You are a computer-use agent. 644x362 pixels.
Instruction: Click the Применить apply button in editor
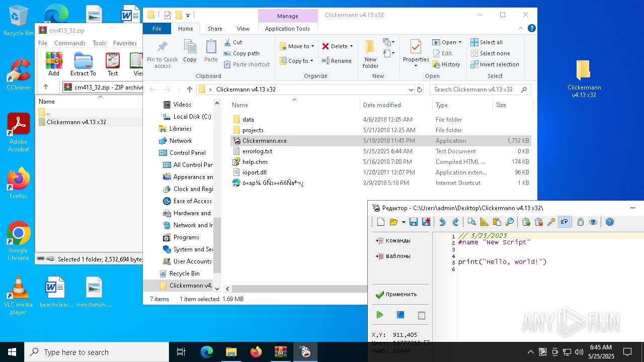pos(396,295)
